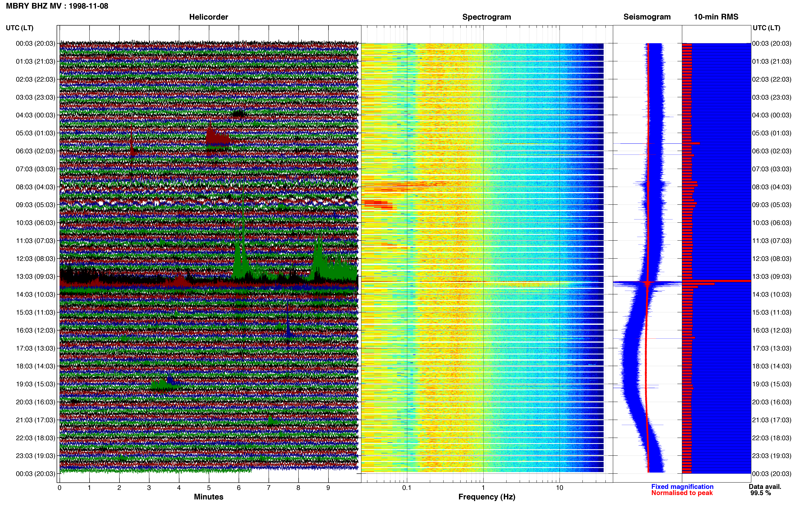The width and height of the screenshot is (812, 508).
Task: Click the '10-min RMS' panel heading
Action: point(716,17)
